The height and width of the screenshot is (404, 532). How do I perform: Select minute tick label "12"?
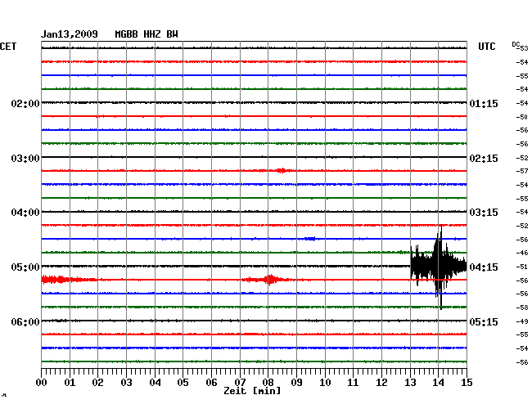pos(381,383)
